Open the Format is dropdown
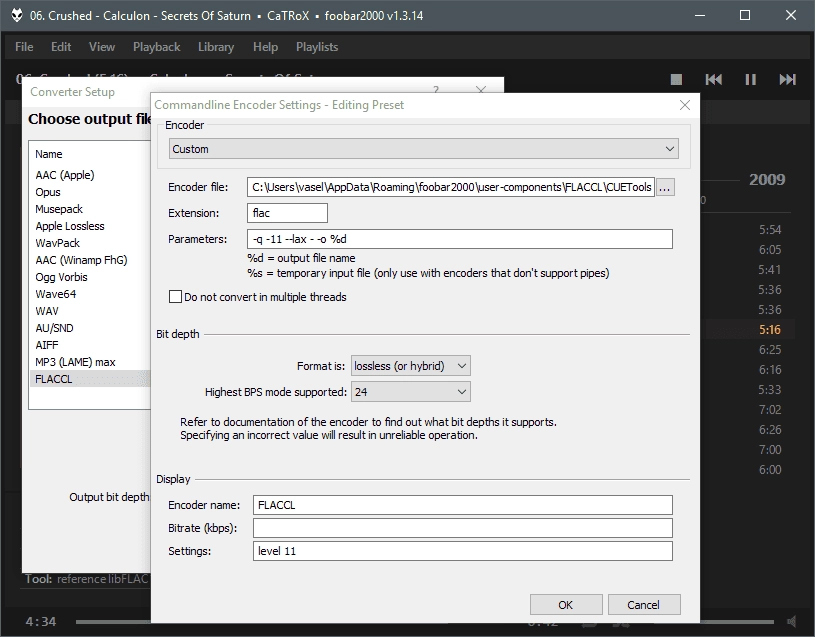The image size is (815, 637). [411, 366]
